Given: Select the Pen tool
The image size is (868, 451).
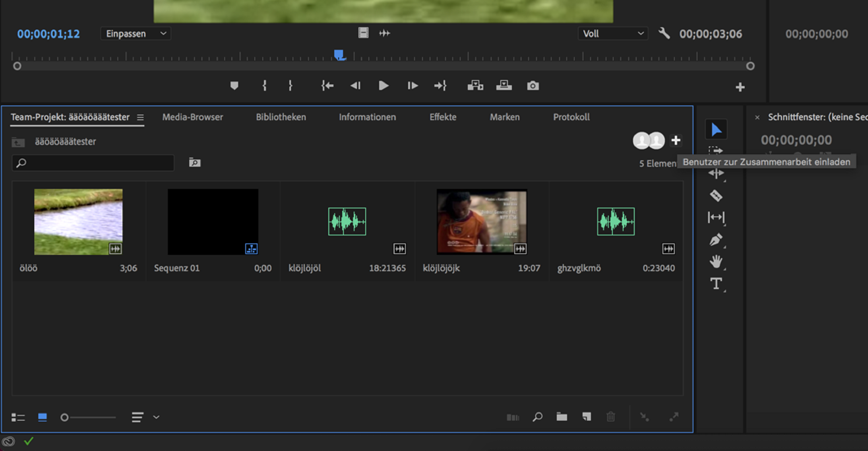Looking at the screenshot, I should (716, 240).
